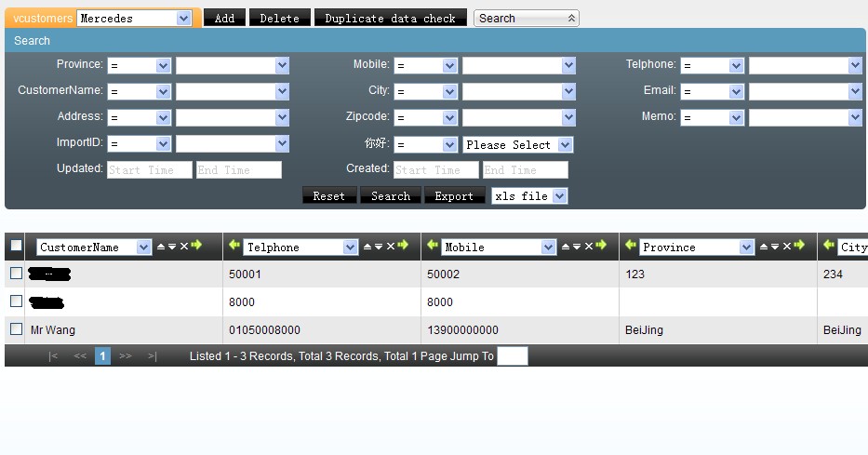Image resolution: width=868 pixels, height=455 pixels.
Task: Click the Reset button in the search panel
Action: [329, 196]
